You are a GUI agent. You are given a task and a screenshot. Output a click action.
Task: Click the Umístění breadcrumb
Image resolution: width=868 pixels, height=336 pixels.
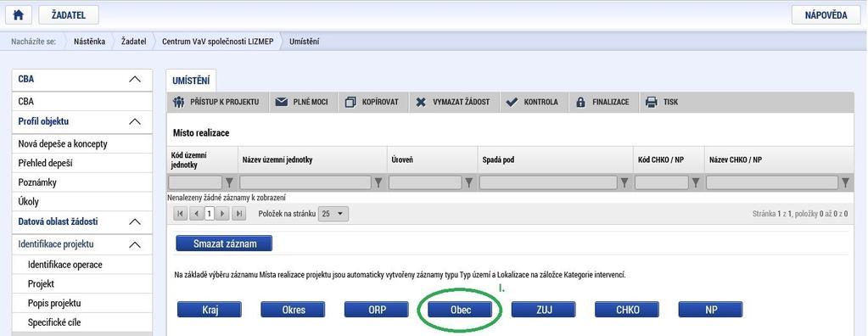coord(304,42)
